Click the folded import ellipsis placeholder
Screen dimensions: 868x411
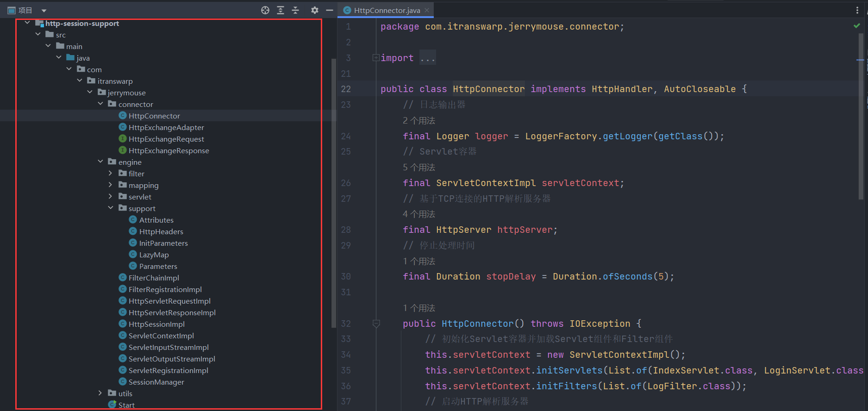[428, 58]
